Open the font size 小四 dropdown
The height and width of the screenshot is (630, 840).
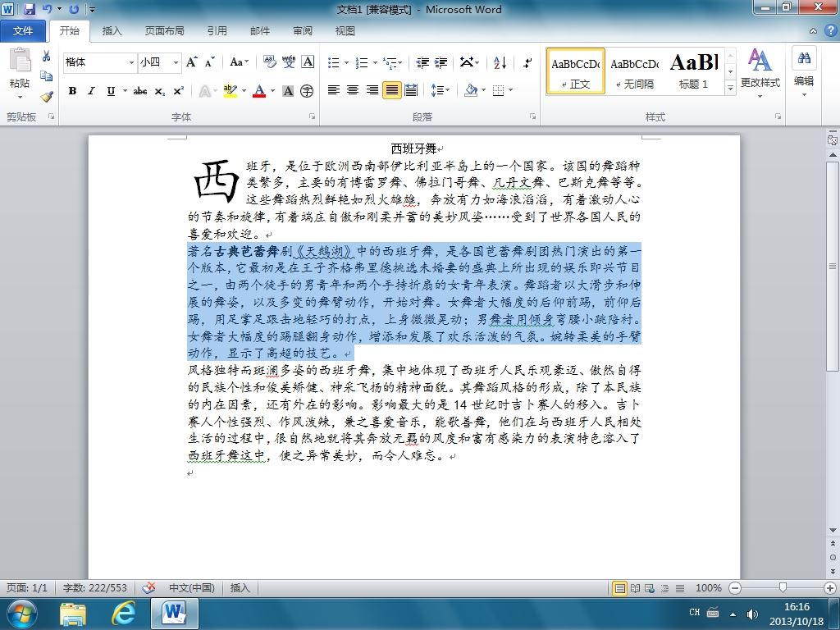click(176, 62)
